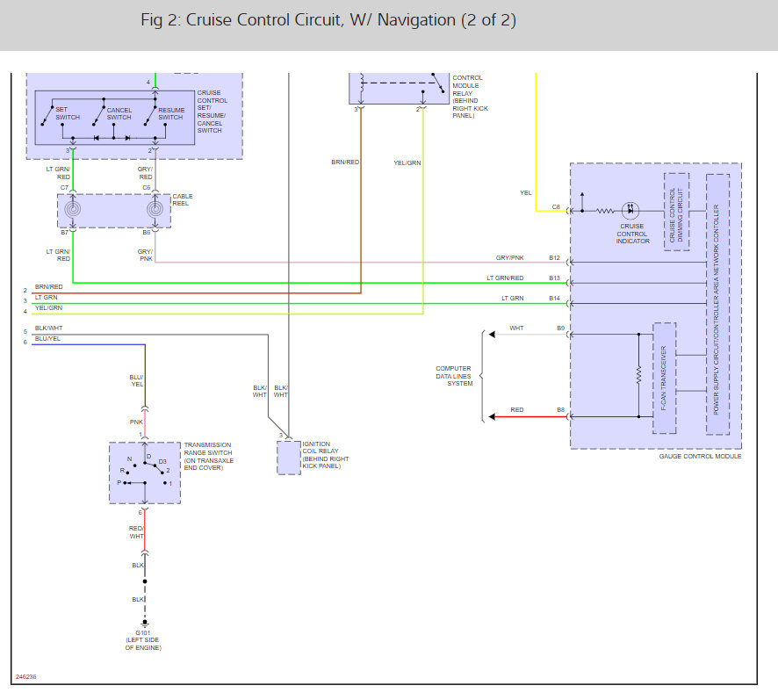Click the CANCEL SWITCH label
The image size is (778, 700).
[x=119, y=113]
